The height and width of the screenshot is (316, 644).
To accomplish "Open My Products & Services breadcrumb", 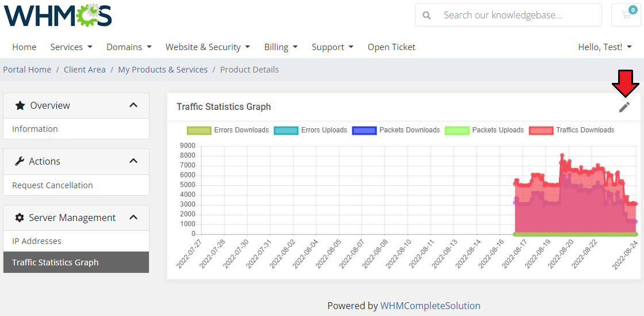I will click(163, 70).
